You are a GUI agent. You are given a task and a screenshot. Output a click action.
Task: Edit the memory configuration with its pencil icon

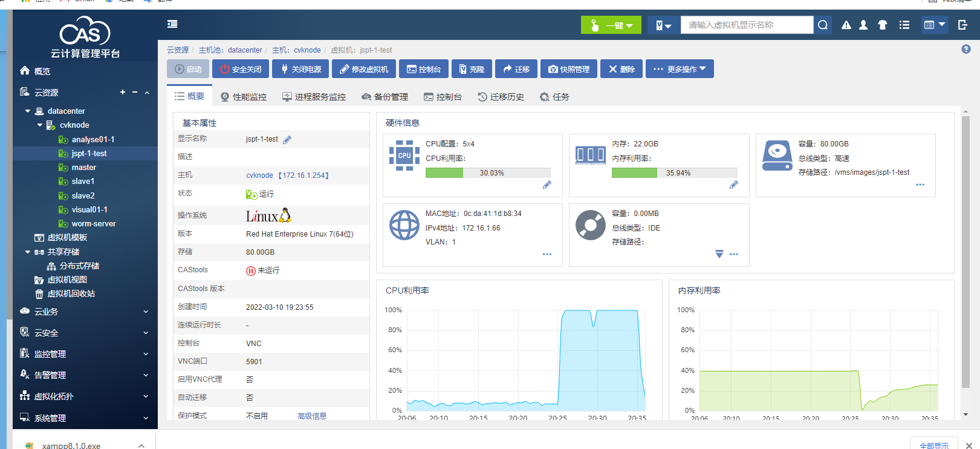click(x=734, y=185)
